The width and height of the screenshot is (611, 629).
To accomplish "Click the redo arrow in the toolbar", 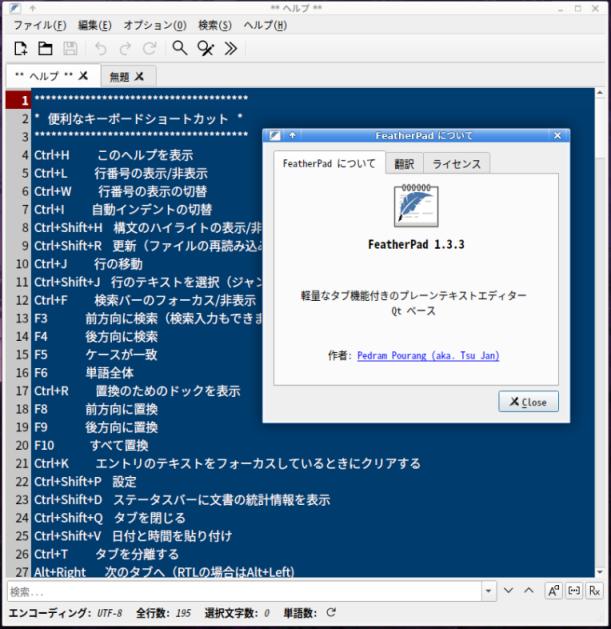I will click(125, 49).
